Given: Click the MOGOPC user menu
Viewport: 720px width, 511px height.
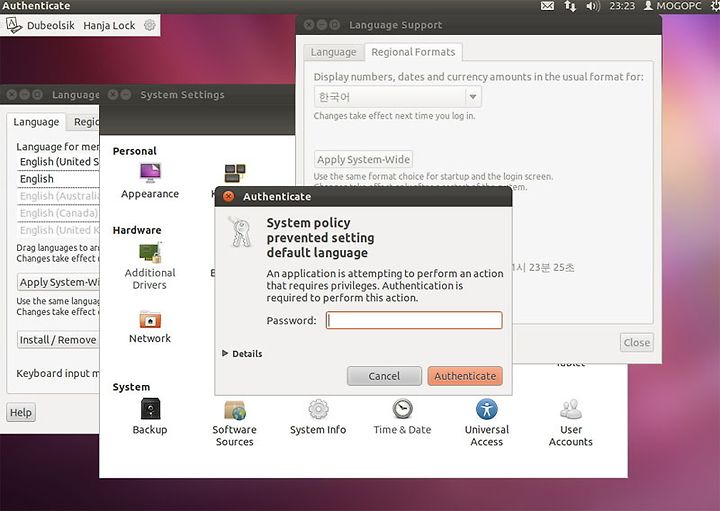Looking at the screenshot, I should (x=673, y=6).
